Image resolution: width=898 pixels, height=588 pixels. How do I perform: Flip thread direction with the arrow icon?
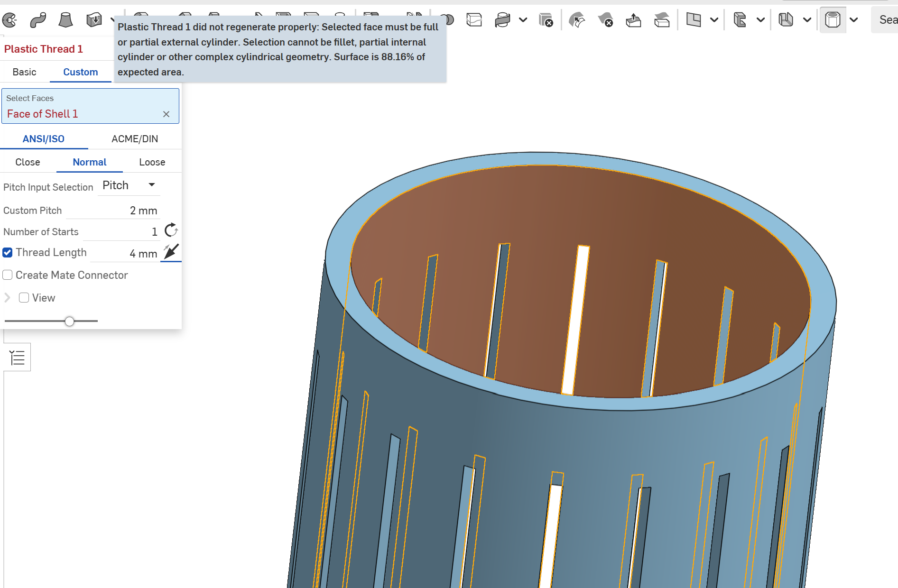tap(171, 252)
